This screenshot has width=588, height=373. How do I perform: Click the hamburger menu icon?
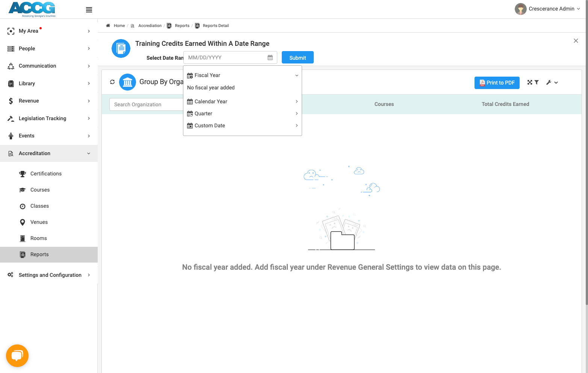pyautogui.click(x=89, y=10)
